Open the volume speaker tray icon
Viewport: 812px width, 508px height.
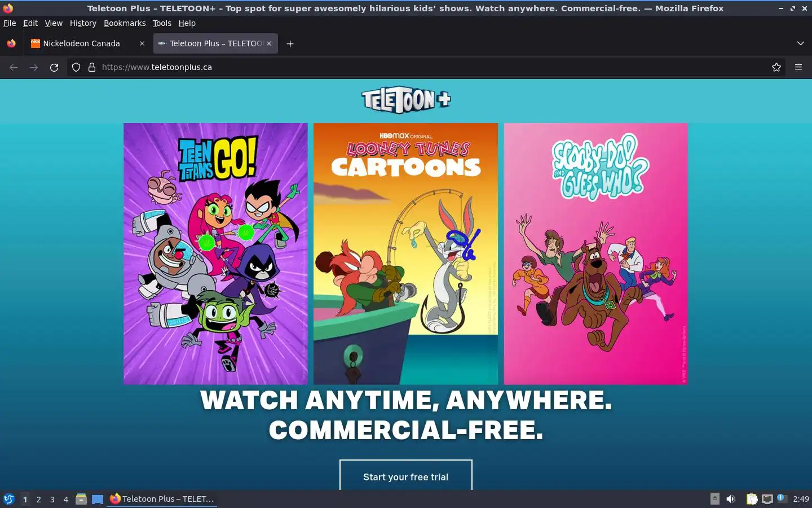click(731, 499)
